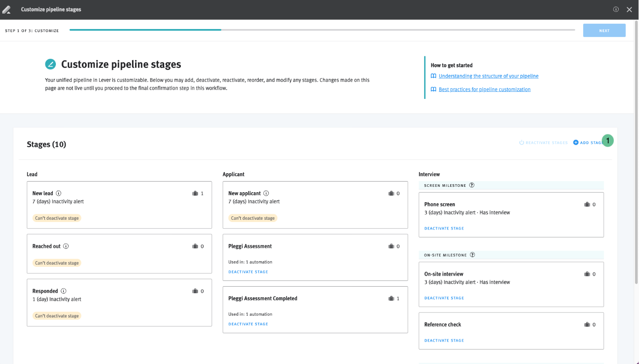Viewport: 639px width, 364px height.
Task: Click the pencil icon in title bar
Action: tap(7, 9)
